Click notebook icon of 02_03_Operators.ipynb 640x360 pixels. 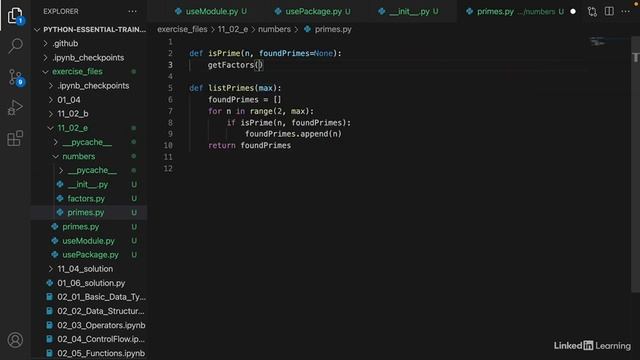49,325
